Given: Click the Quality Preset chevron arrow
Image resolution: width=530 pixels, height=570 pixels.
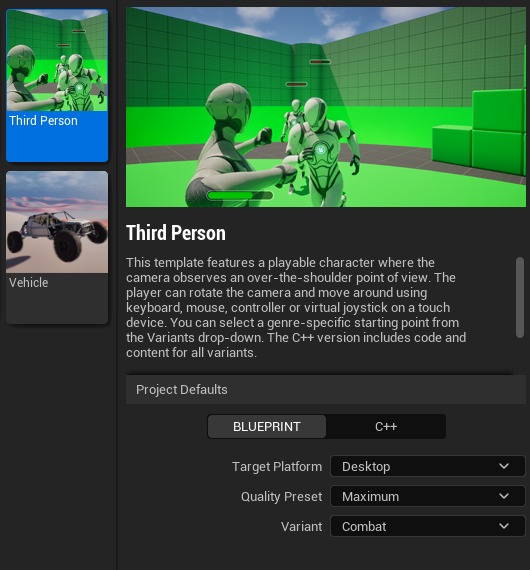Looking at the screenshot, I should tap(504, 496).
